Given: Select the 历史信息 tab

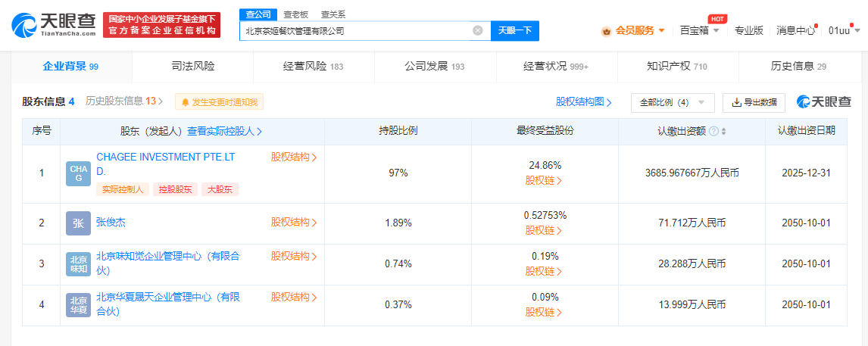Looking at the screenshot, I should [798, 67].
